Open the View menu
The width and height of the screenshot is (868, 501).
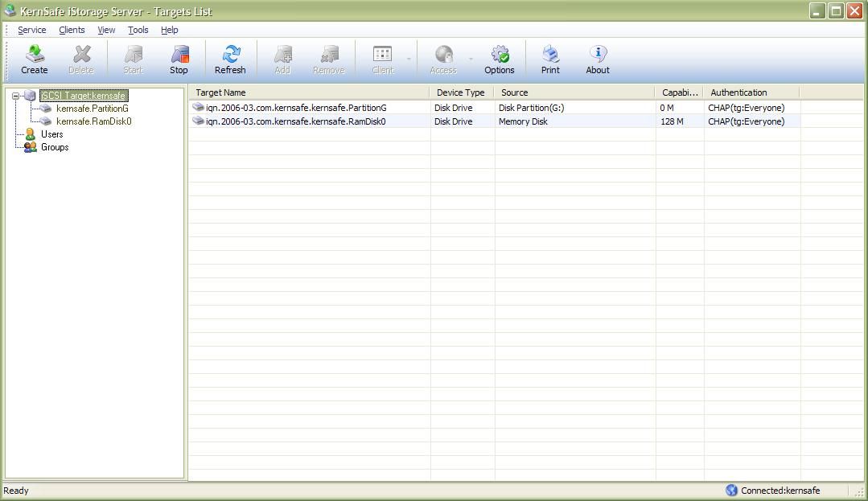tap(106, 30)
